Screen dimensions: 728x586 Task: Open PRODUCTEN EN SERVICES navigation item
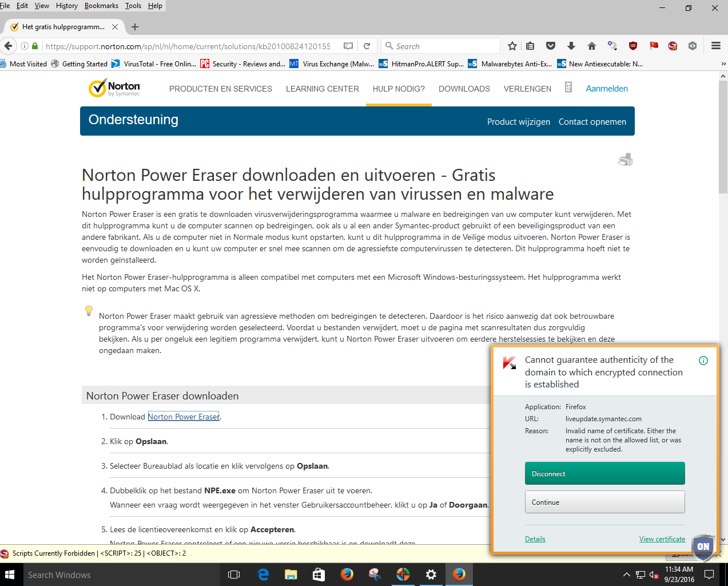click(221, 89)
